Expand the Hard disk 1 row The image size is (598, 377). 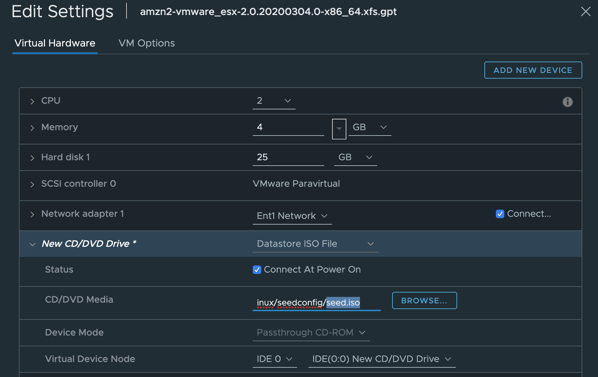coord(32,157)
